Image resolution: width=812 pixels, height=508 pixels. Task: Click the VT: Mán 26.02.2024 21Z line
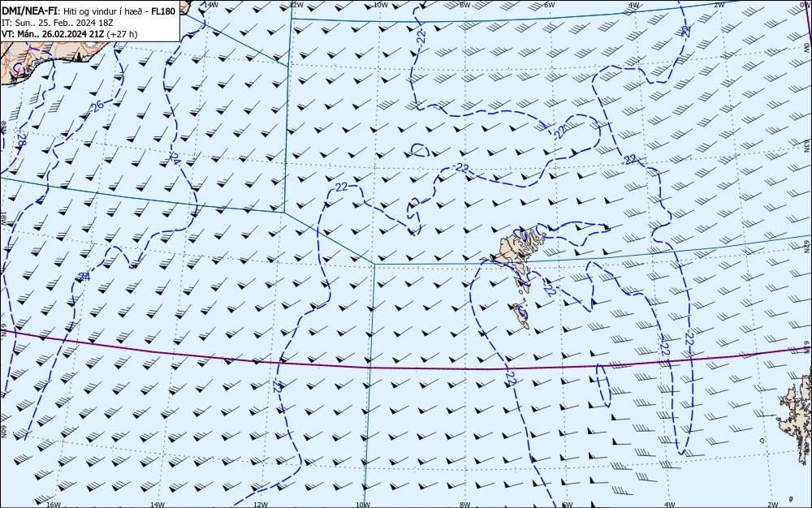tap(69, 34)
